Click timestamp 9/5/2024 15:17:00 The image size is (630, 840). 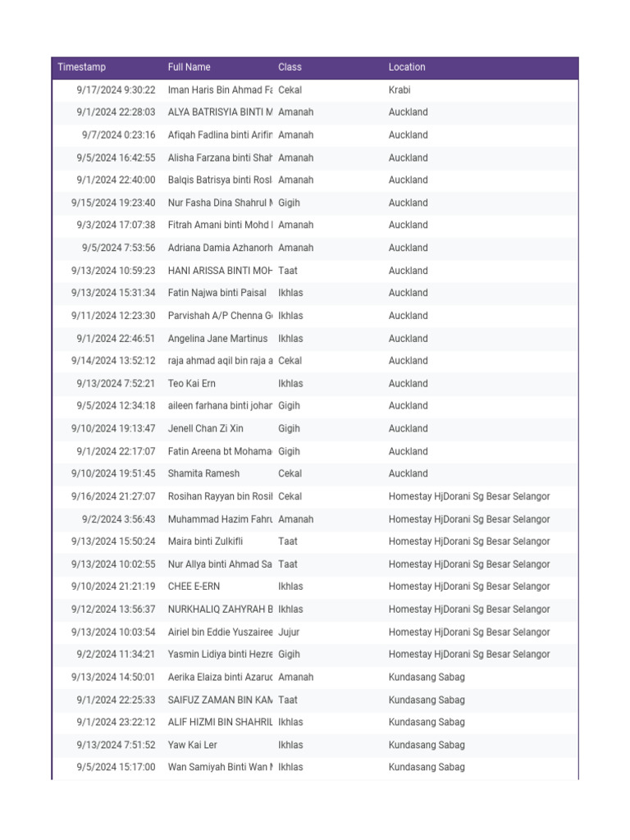tap(116, 767)
